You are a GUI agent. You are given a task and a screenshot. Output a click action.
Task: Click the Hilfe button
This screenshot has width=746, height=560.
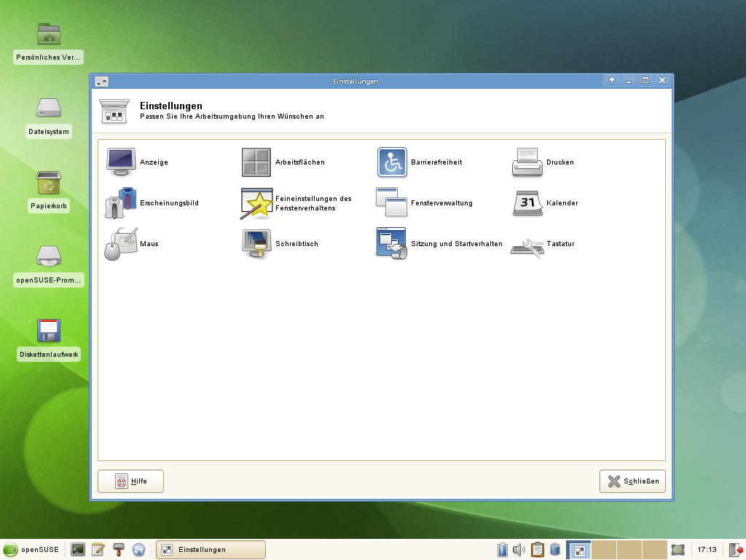pos(130,481)
